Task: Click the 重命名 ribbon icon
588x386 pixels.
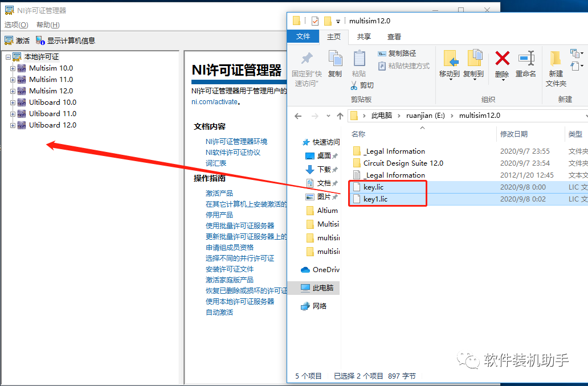Action: pos(526,58)
